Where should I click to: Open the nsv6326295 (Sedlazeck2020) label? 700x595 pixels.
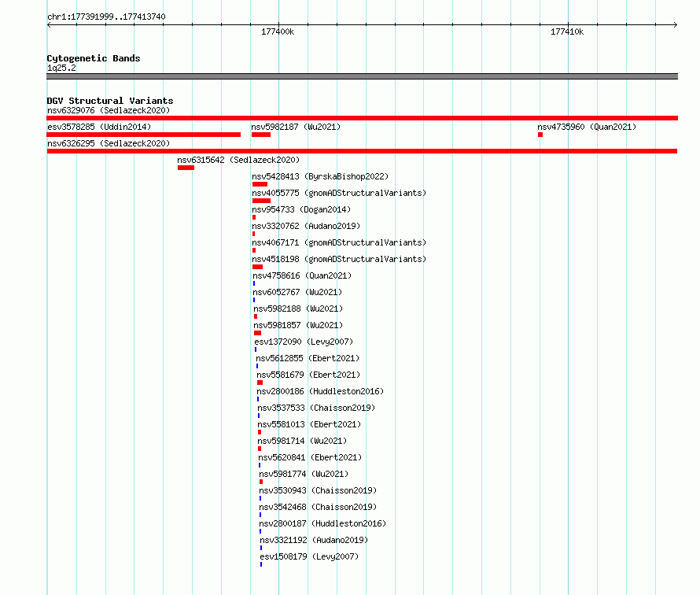click(109, 143)
